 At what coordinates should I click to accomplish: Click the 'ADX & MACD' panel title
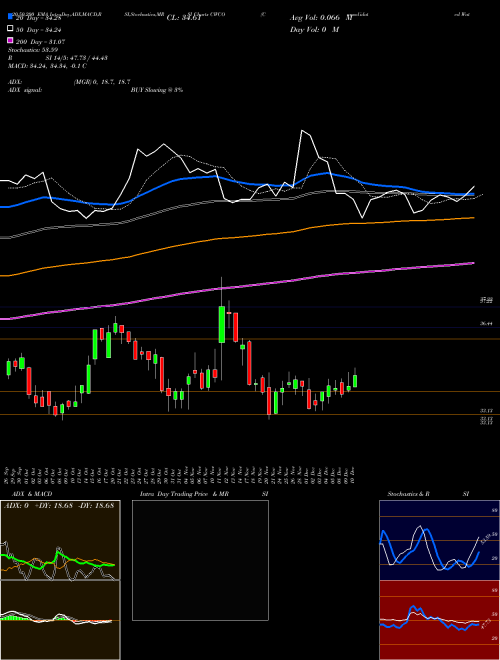[x=32, y=494]
